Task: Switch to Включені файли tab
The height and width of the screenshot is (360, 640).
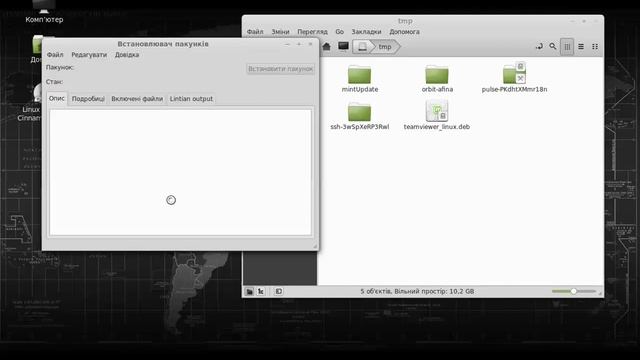Action: [137, 99]
